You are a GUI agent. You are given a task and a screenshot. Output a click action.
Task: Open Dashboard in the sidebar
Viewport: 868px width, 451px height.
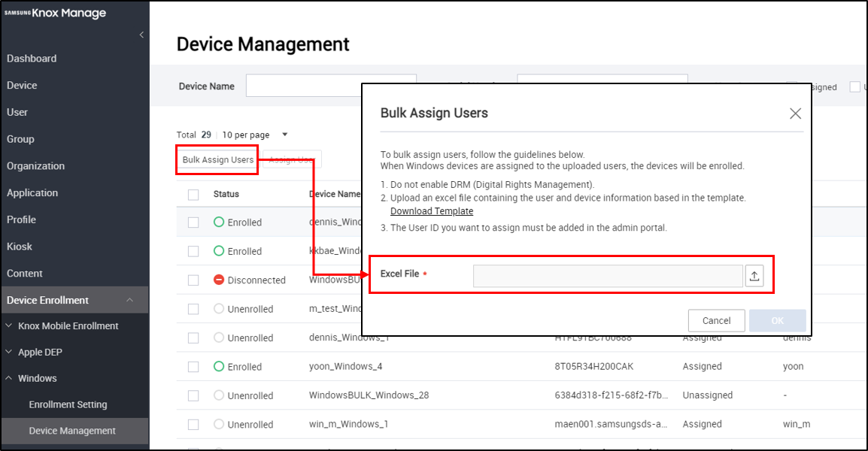[x=32, y=59]
